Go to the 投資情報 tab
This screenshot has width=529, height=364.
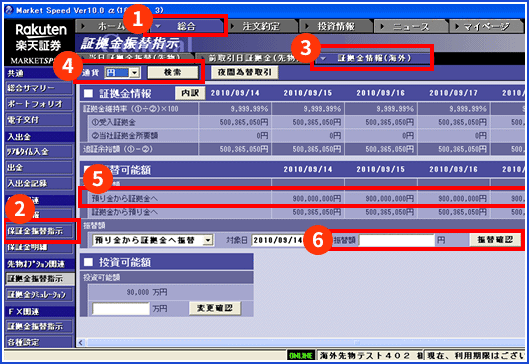coord(336,26)
